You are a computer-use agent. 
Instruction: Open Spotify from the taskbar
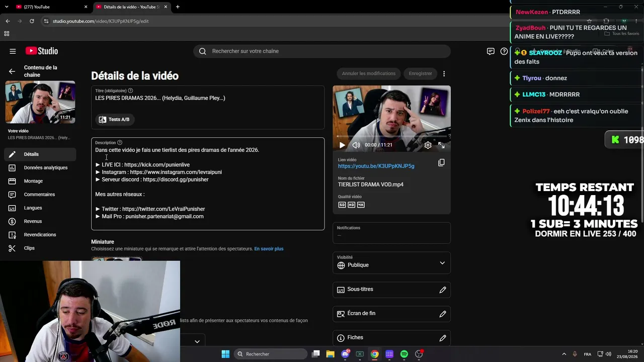[404, 354]
